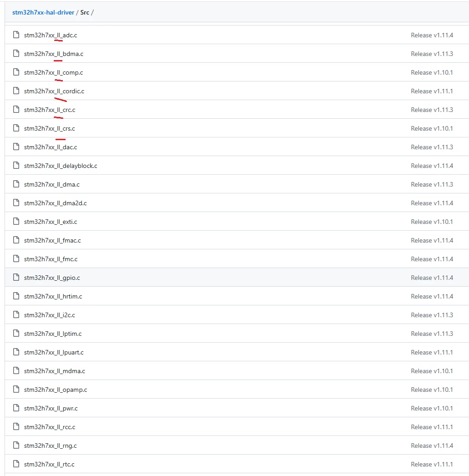Click Release v1.11.1 commit for ll_rtc.c
The image size is (469, 476).
pos(432,465)
